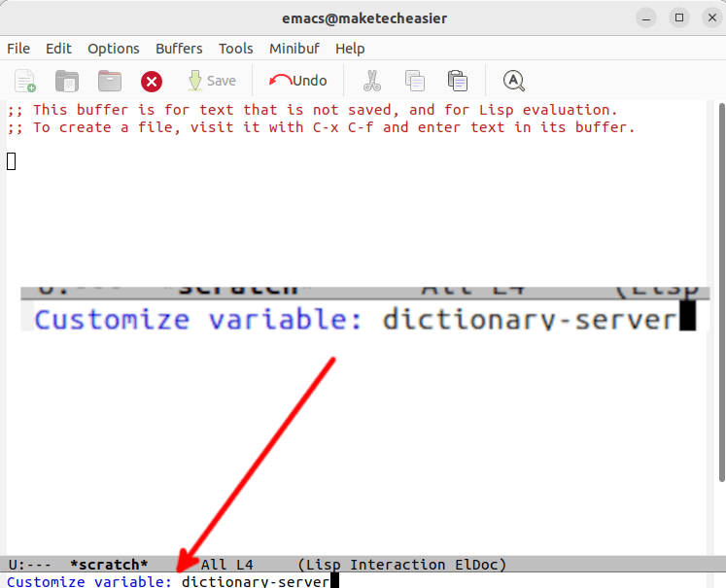Viewport: 726px width, 588px height.
Task: Click the U:--- status in mode line
Action: click(x=29, y=565)
